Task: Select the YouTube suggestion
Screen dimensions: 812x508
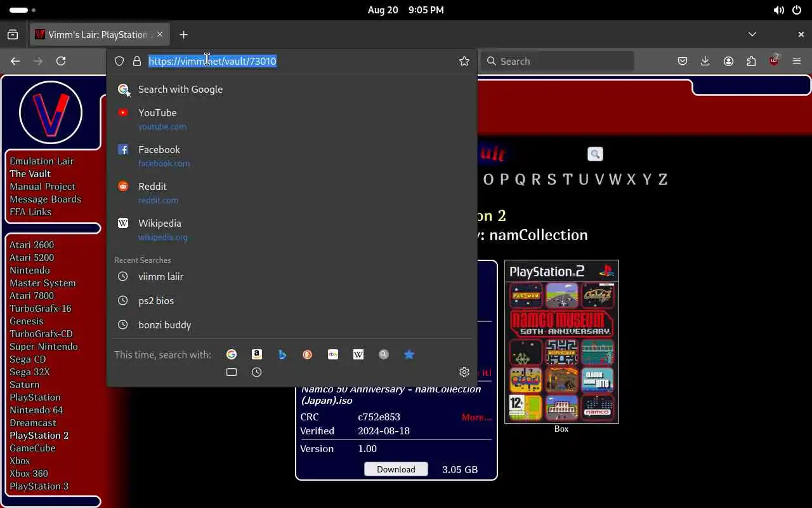Action: [x=292, y=119]
